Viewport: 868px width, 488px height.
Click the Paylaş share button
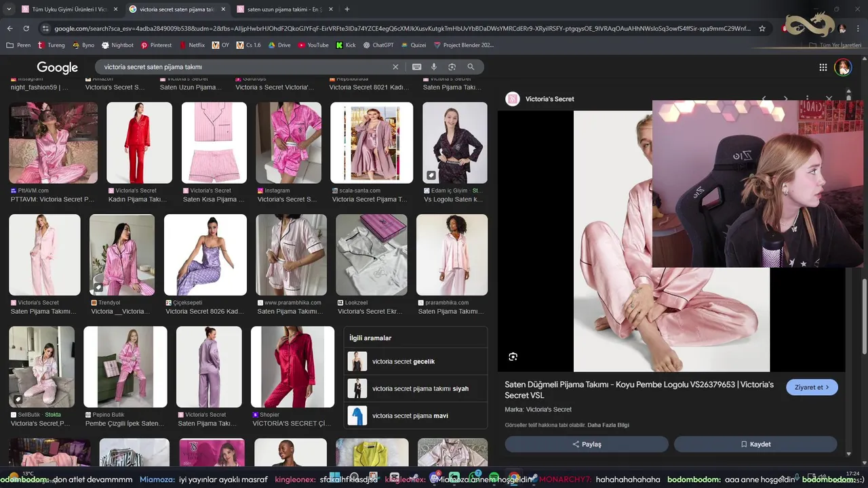coord(587,444)
